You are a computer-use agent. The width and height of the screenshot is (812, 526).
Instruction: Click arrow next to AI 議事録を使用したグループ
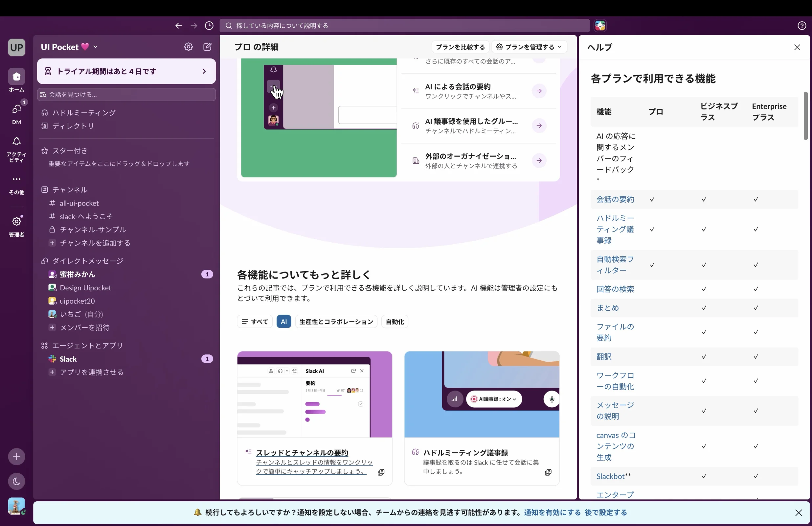click(x=539, y=126)
